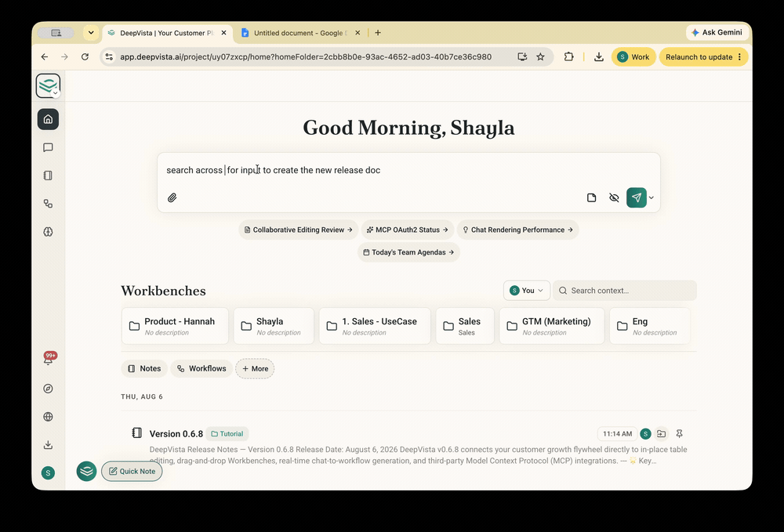Screen dimensions: 784x532
Task: Pin the Version 0.6.8 note
Action: [679, 433]
